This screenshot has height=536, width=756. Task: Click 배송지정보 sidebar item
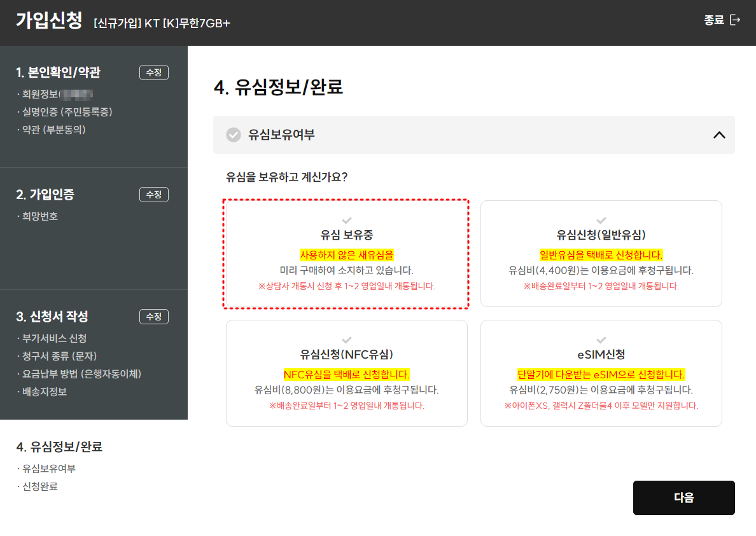point(45,392)
